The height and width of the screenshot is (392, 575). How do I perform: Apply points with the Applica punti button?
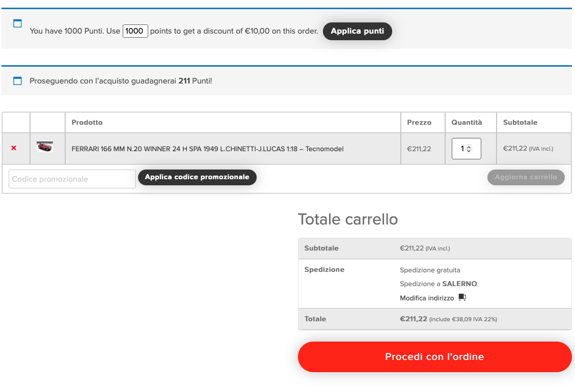tap(357, 31)
